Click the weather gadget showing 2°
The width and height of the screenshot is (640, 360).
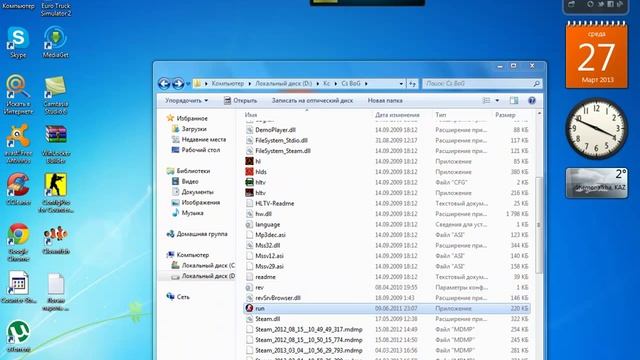597,183
